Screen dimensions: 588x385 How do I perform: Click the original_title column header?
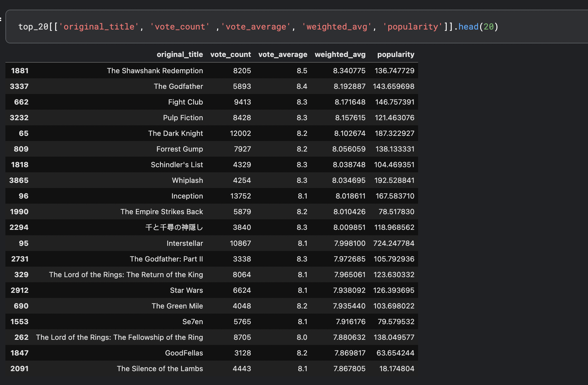pyautogui.click(x=180, y=55)
